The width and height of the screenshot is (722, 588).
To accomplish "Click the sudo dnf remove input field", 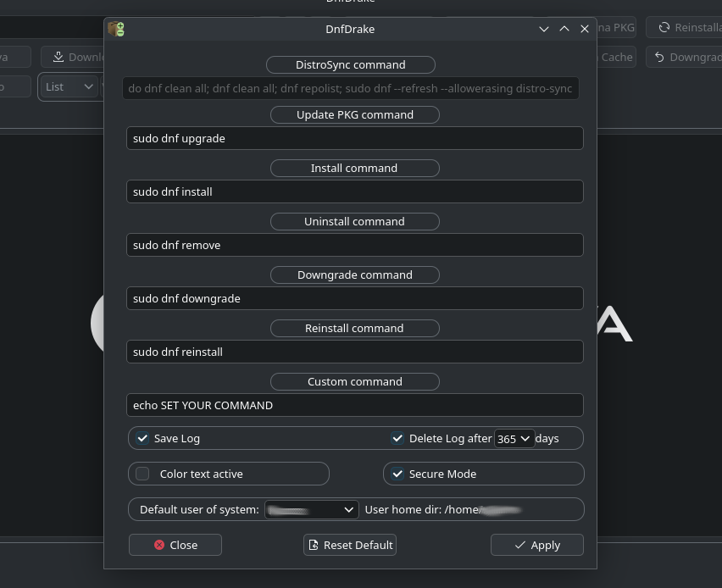I will 354,245.
